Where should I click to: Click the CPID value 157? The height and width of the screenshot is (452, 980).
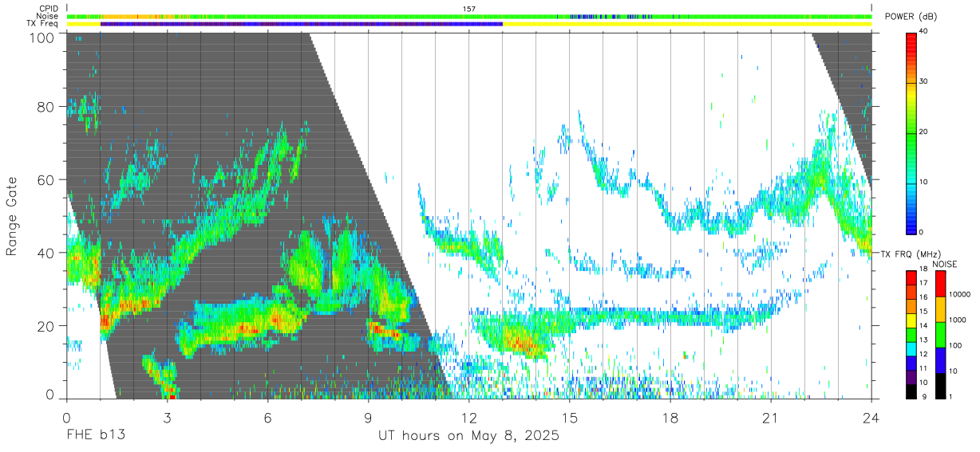pyautogui.click(x=469, y=9)
